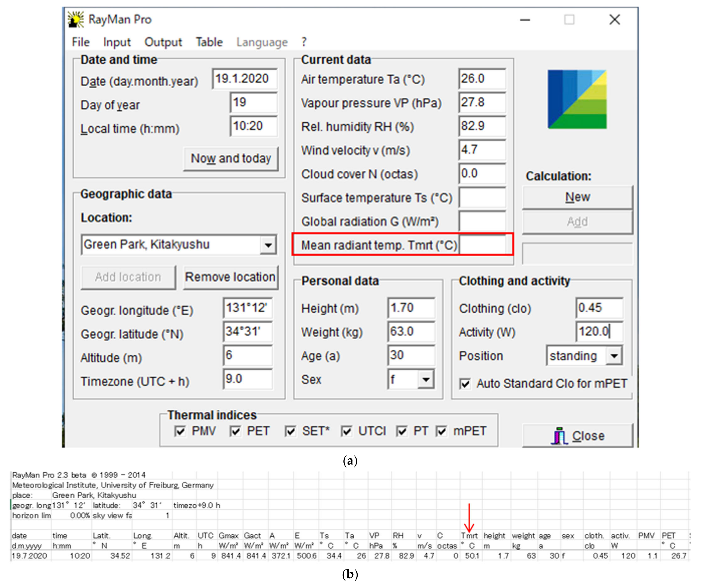Open the Position dropdown showing standing
701x588 pixels.
pyautogui.click(x=614, y=356)
